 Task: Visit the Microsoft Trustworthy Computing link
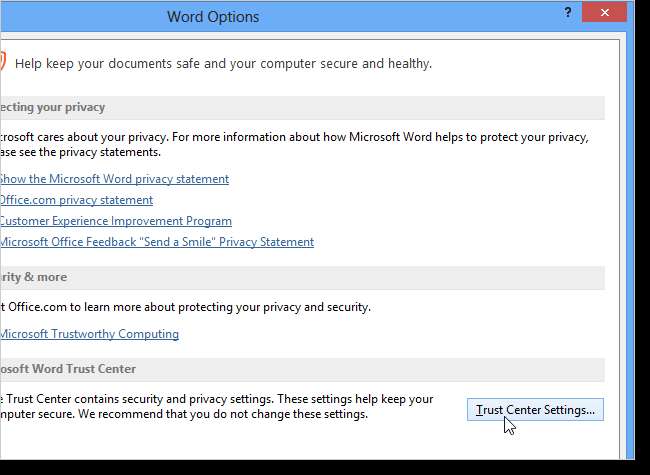tap(90, 334)
